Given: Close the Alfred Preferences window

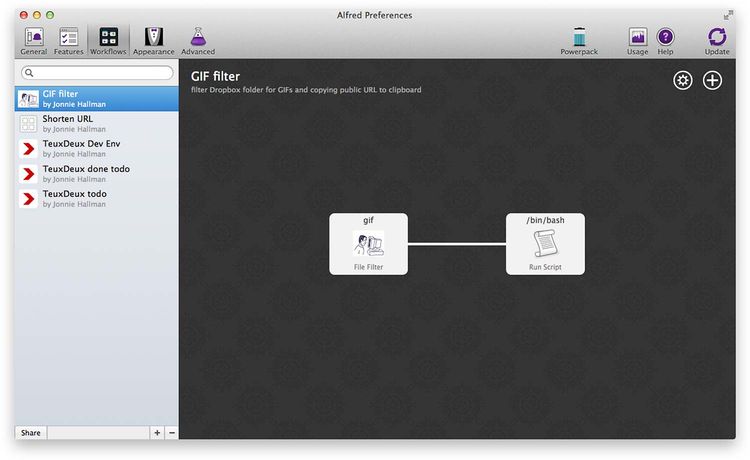Looking at the screenshot, I should point(23,15).
